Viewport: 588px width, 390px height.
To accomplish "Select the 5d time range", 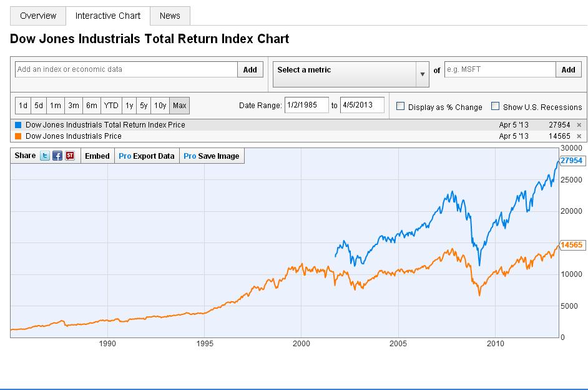I will tap(39, 106).
